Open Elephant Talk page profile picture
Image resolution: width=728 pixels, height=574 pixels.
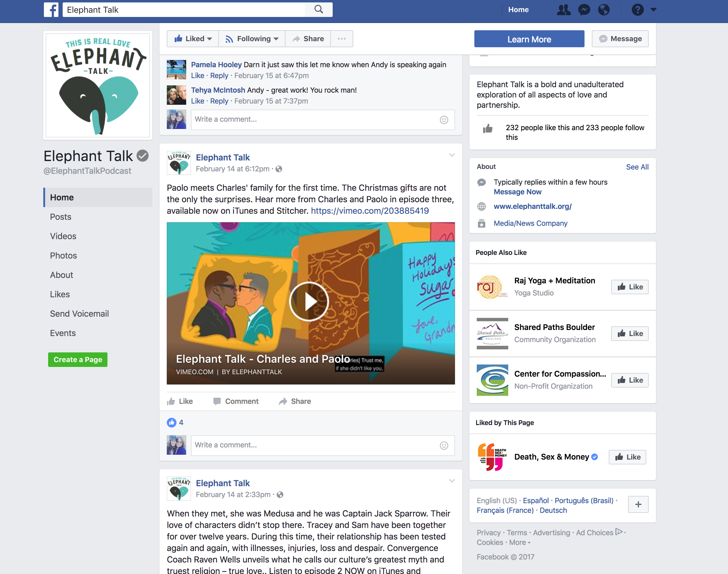click(x=98, y=85)
